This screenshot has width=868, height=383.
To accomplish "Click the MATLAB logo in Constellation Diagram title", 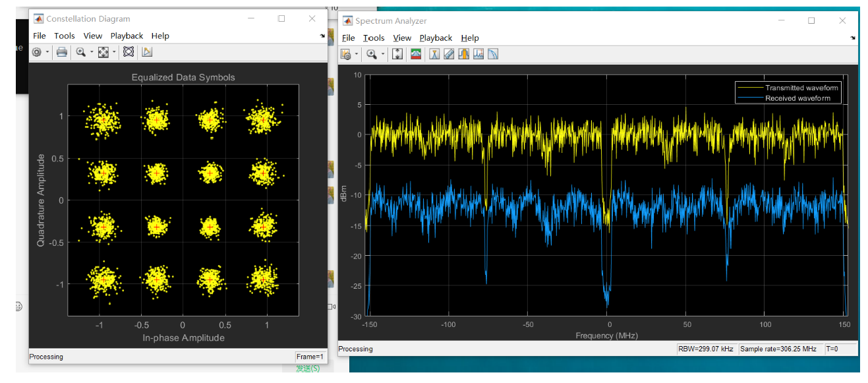I will tap(38, 18).
